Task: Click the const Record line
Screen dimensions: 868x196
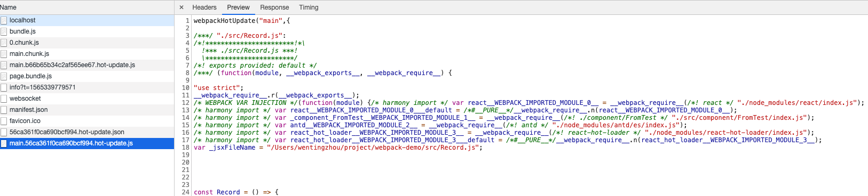Action: (x=236, y=192)
